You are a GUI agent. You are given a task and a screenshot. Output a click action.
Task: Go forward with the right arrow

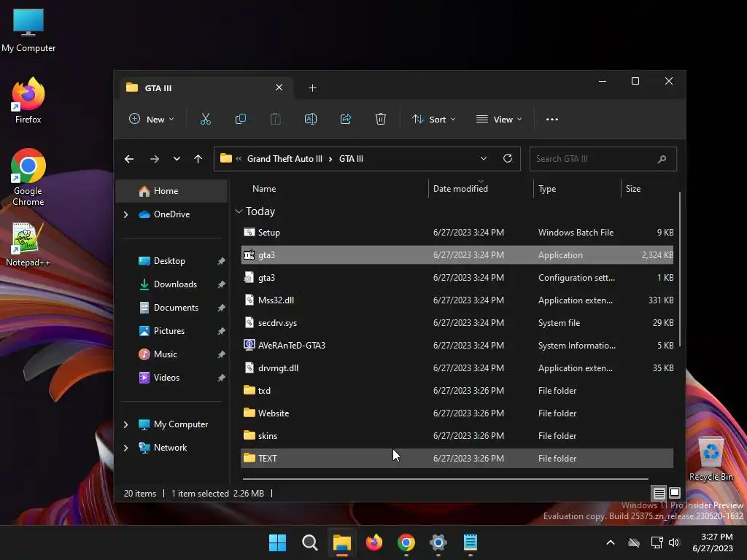[155, 159]
